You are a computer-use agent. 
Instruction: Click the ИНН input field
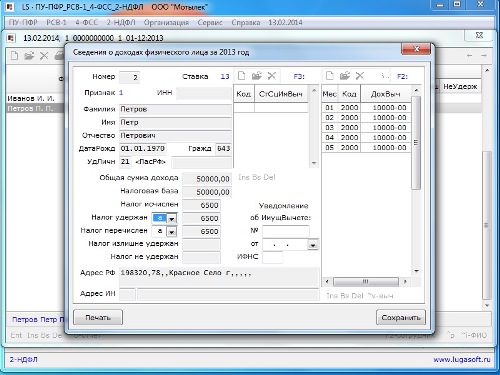tap(204, 93)
